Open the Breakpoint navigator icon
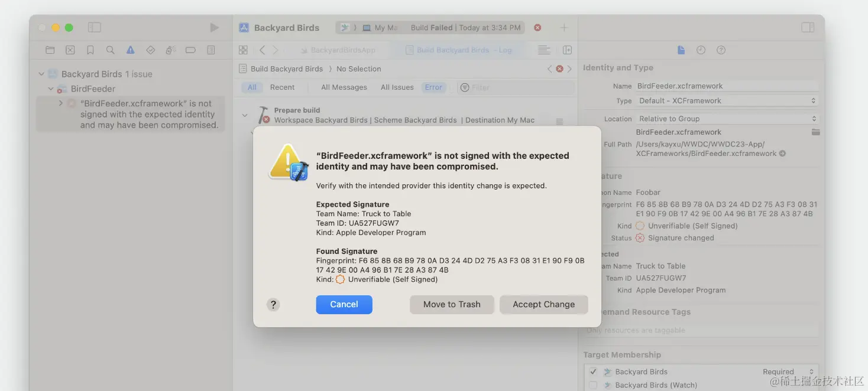868x391 pixels. click(190, 50)
